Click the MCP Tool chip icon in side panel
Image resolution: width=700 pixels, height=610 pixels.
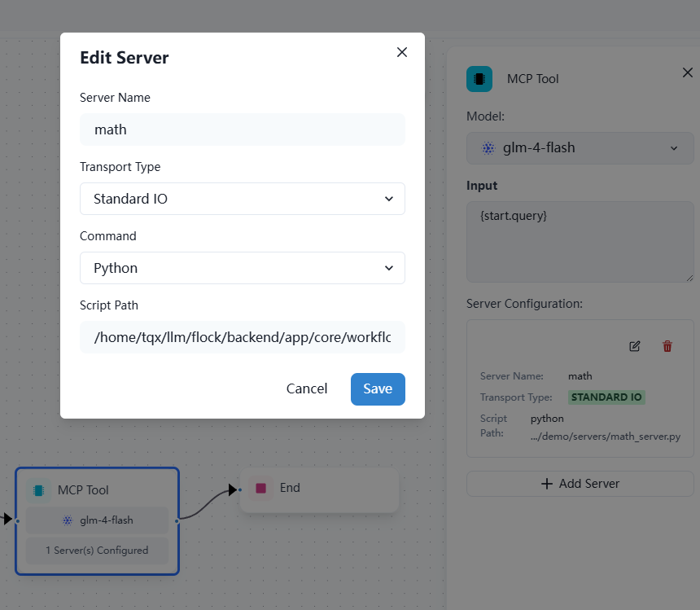point(479,79)
